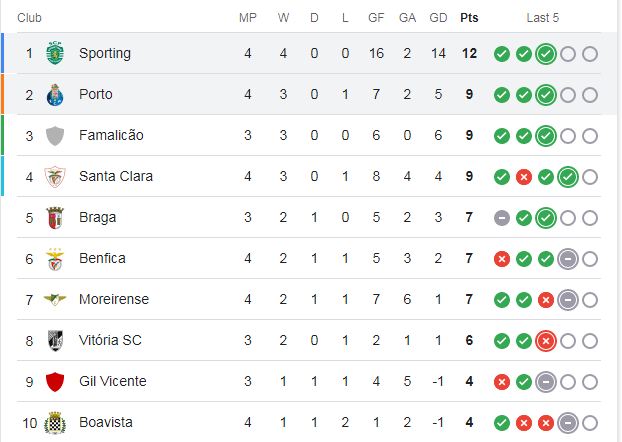
Task: Click the Santa Clara club crest
Action: click(55, 177)
